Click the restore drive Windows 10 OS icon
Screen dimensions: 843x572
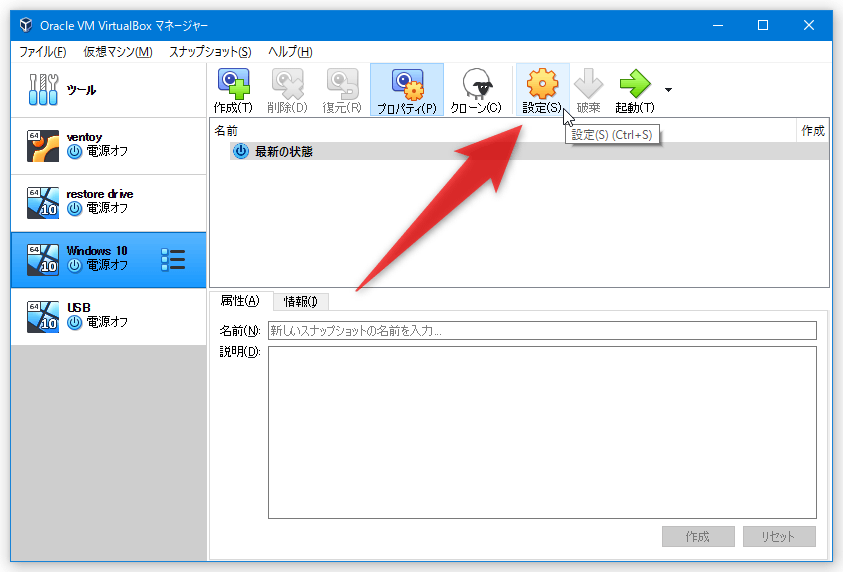pyautogui.click(x=43, y=203)
